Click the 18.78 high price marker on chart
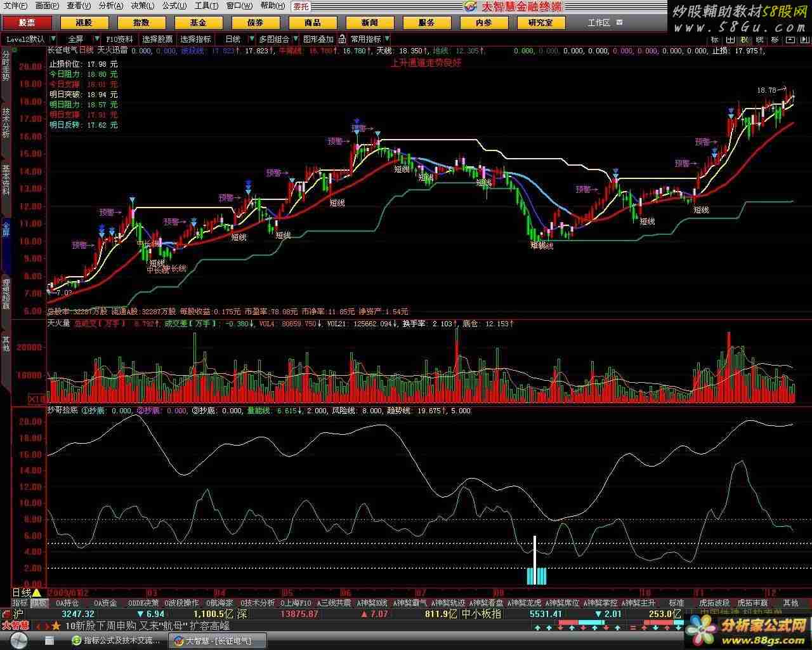This screenshot has width=812, height=650. point(766,90)
